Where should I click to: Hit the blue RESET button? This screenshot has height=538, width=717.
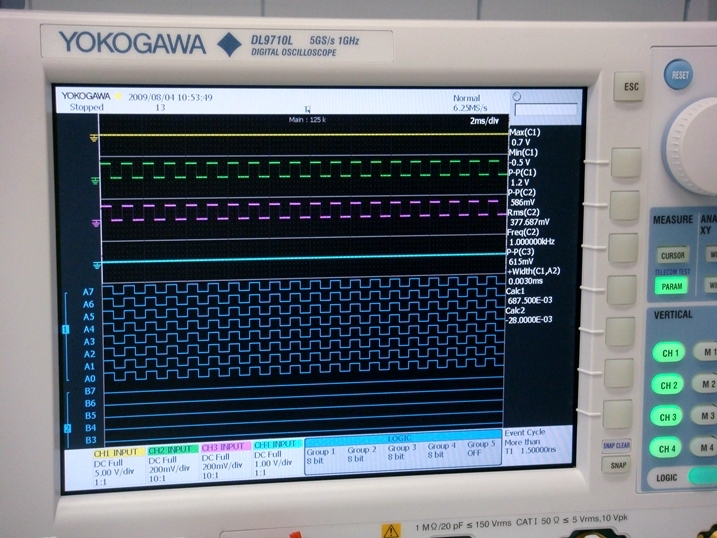[x=679, y=75]
